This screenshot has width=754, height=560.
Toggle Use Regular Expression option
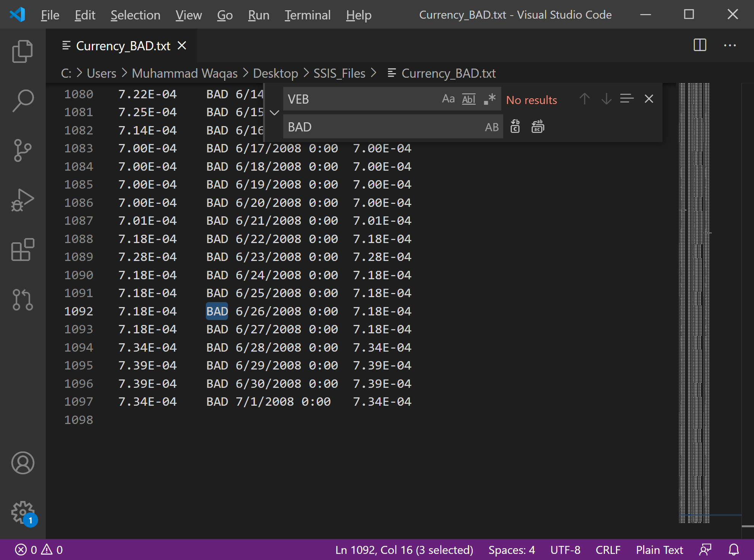coord(489,99)
